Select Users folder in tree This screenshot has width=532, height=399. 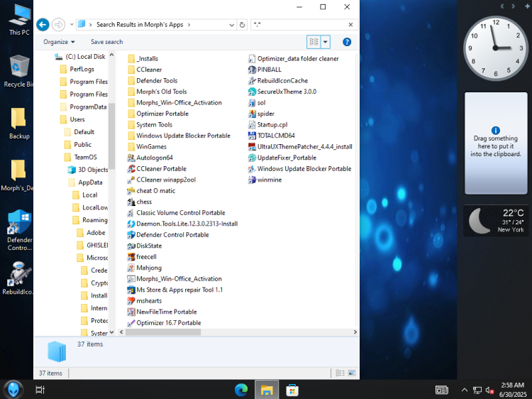pos(72,119)
